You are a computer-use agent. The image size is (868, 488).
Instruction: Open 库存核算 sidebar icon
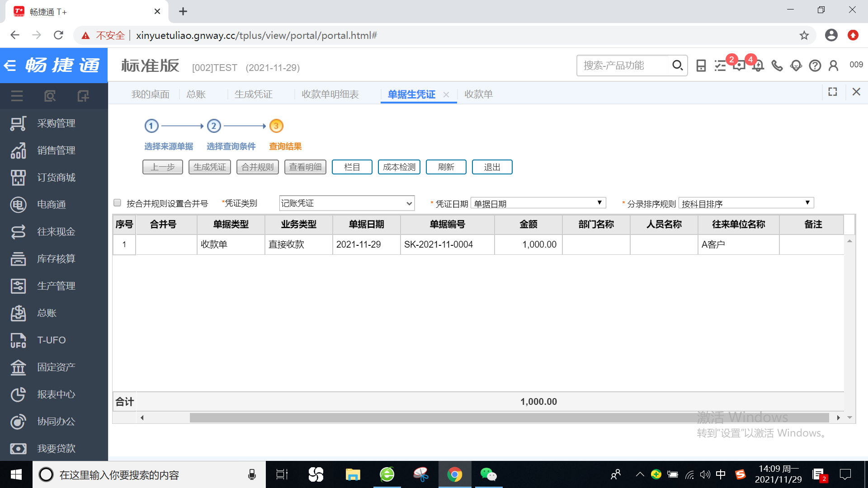coord(18,259)
